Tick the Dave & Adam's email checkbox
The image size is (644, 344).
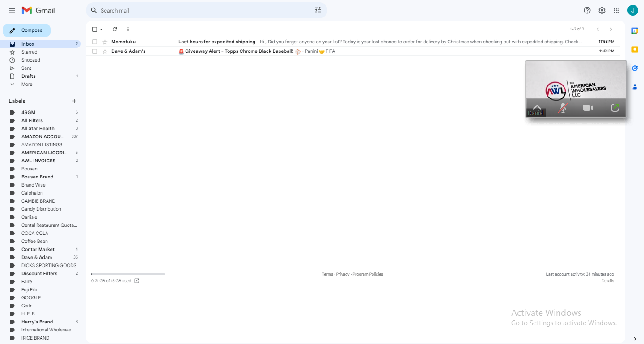[x=94, y=51]
